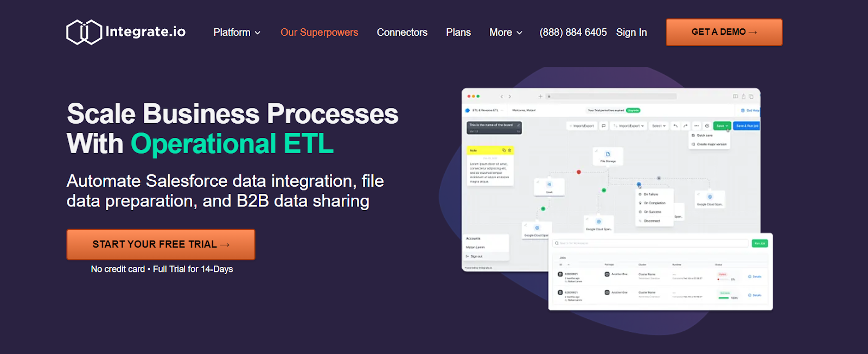Image resolution: width=868 pixels, height=354 pixels.
Task: Choose On Success in the connector menu
Action: point(654,212)
